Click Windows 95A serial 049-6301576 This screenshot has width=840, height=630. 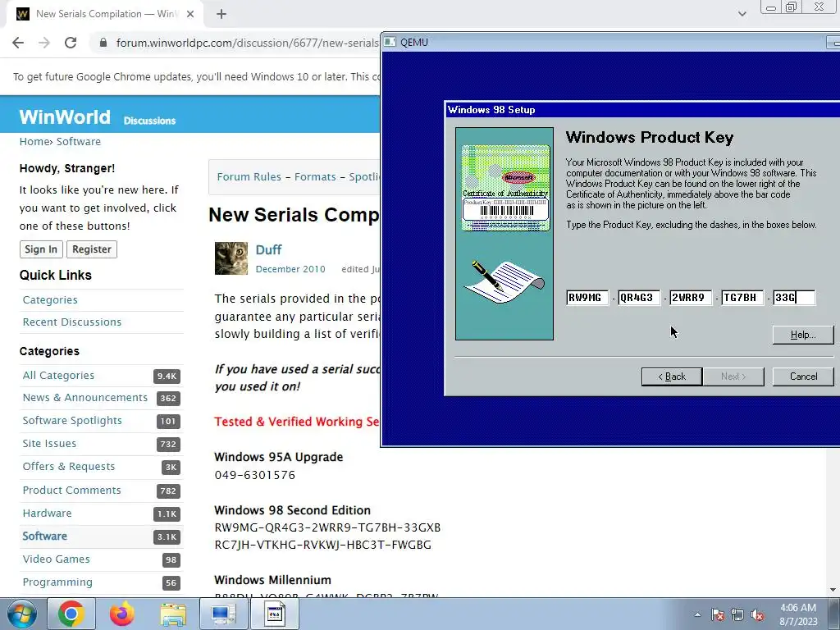255,475
